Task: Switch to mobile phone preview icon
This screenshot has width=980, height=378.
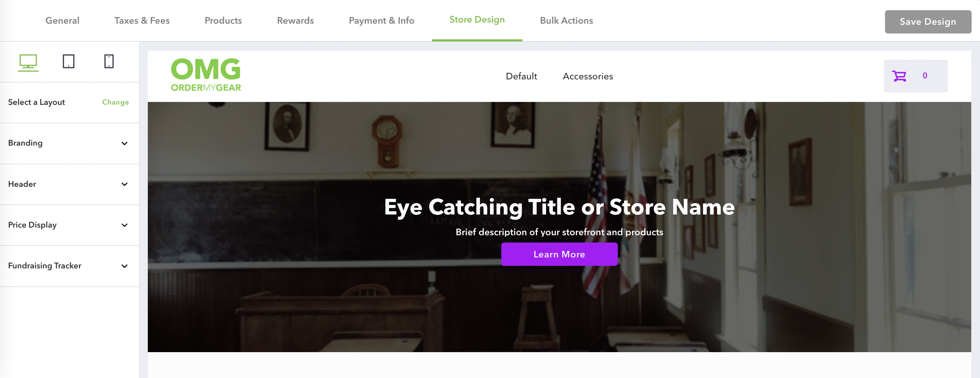Action: click(109, 61)
